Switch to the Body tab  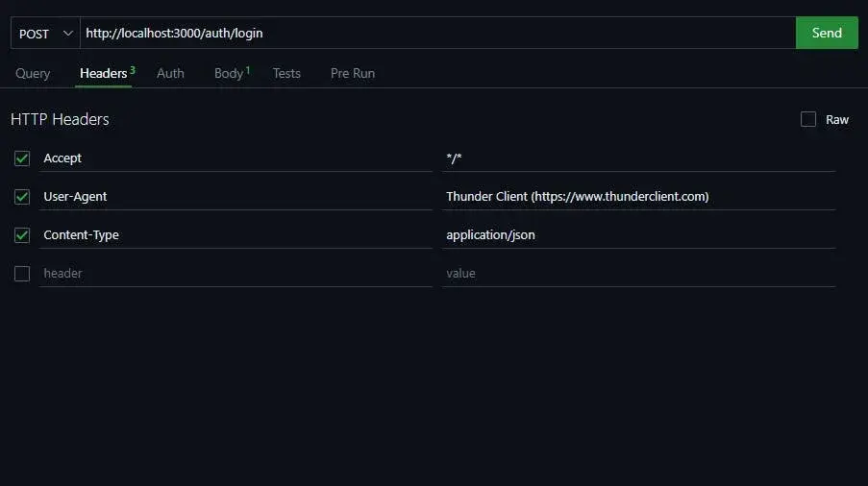click(229, 73)
